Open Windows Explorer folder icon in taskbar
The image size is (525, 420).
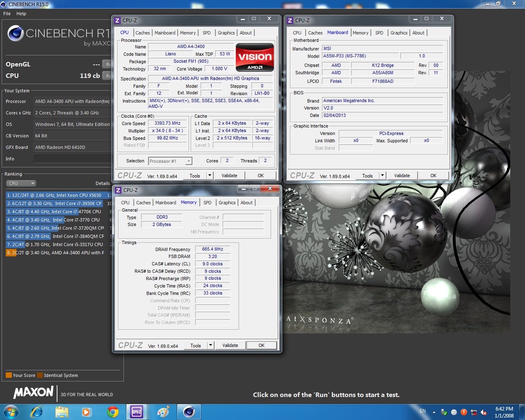click(x=62, y=412)
